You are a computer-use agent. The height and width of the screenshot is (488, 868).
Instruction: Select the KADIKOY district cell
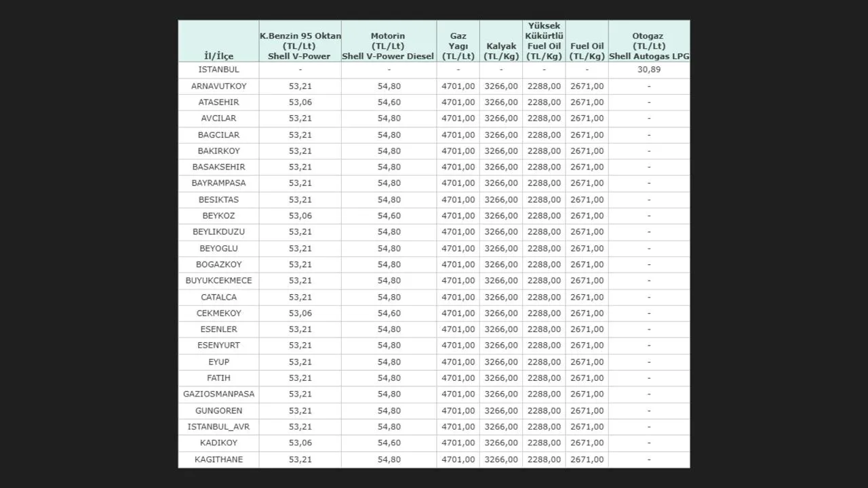218,443
